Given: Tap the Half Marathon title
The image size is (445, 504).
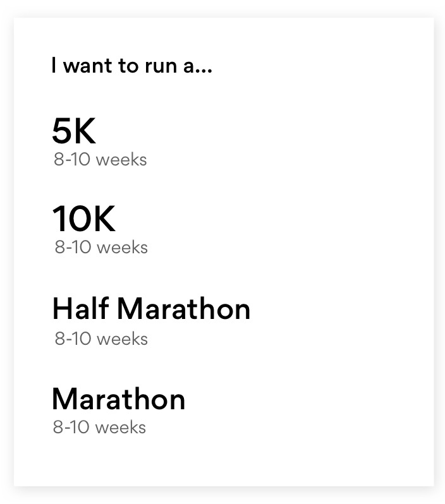Looking at the screenshot, I should click(151, 309).
